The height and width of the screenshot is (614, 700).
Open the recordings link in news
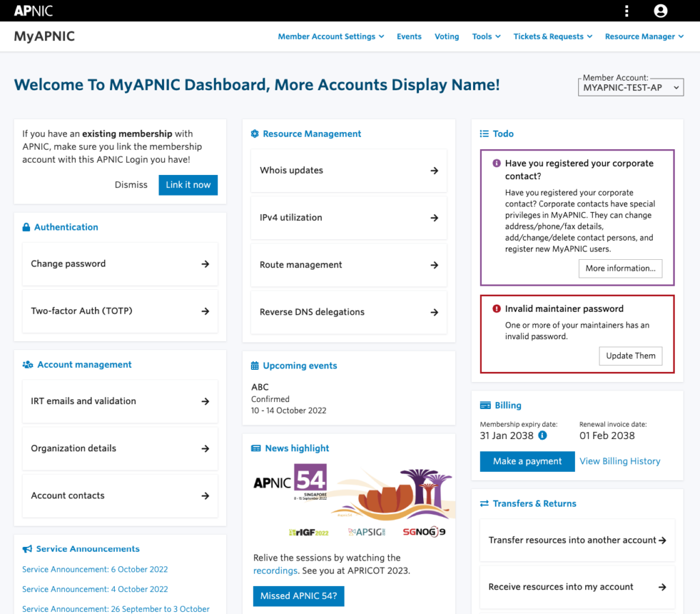275,571
